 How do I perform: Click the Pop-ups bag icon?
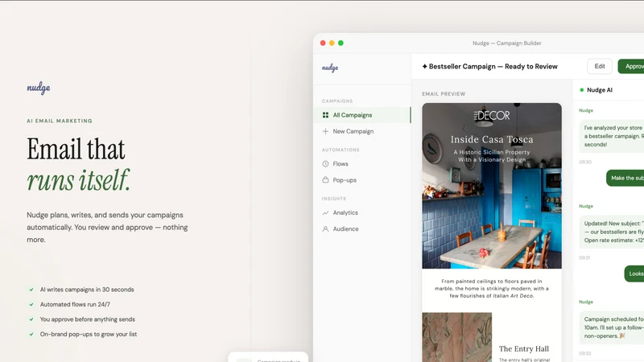coord(325,179)
